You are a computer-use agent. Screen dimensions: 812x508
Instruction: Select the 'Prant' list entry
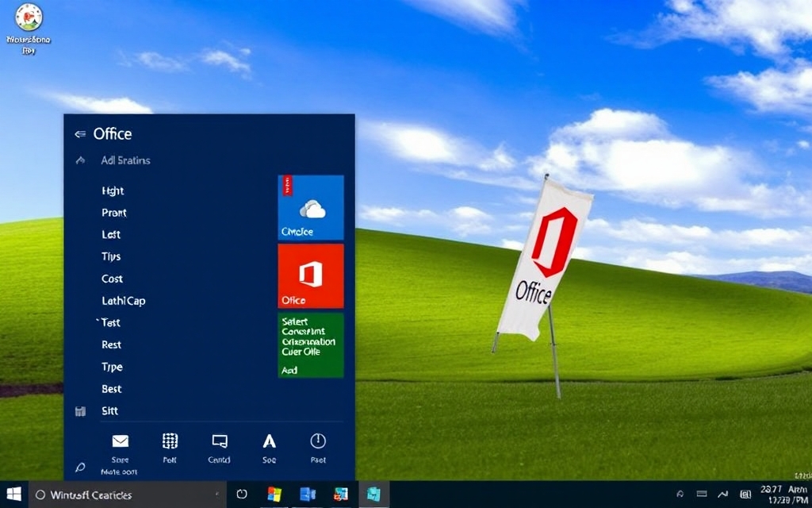(x=114, y=213)
